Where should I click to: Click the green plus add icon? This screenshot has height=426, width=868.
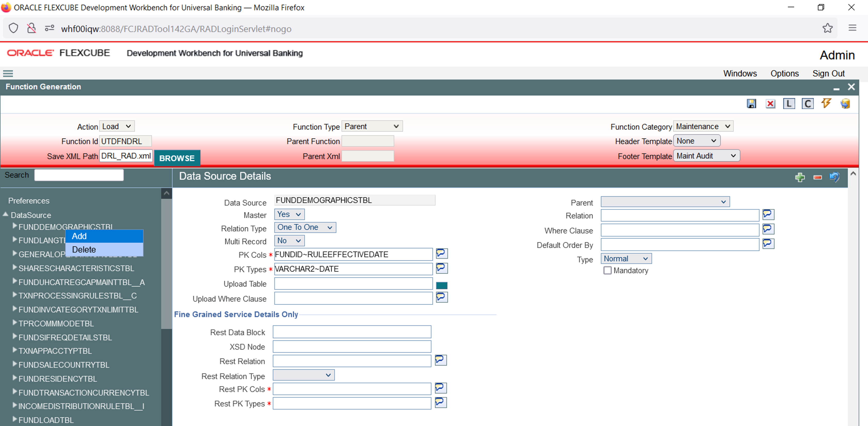[x=800, y=177]
